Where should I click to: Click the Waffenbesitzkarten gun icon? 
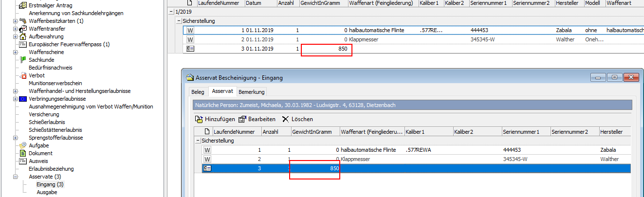point(23,21)
